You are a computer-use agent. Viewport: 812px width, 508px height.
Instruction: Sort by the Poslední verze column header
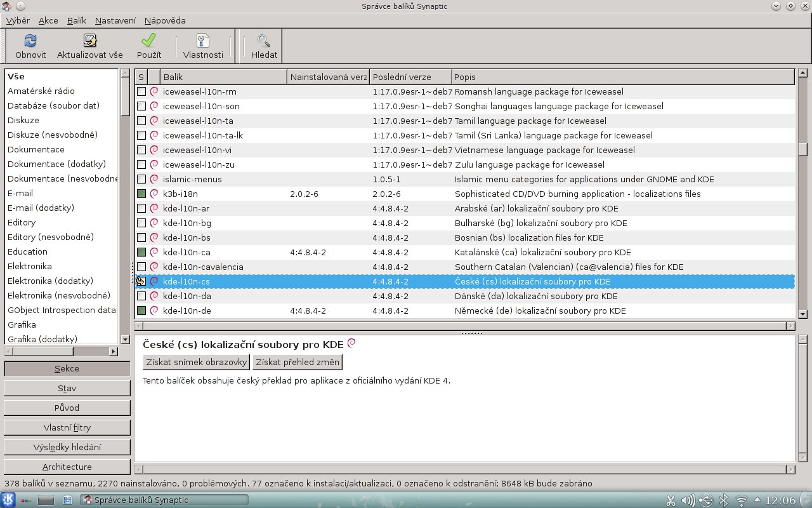click(x=410, y=77)
